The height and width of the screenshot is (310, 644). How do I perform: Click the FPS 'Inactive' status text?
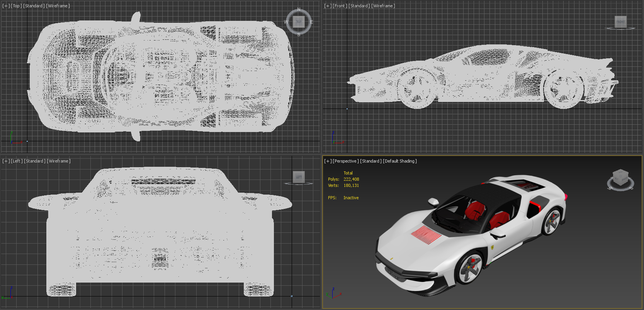click(x=351, y=198)
